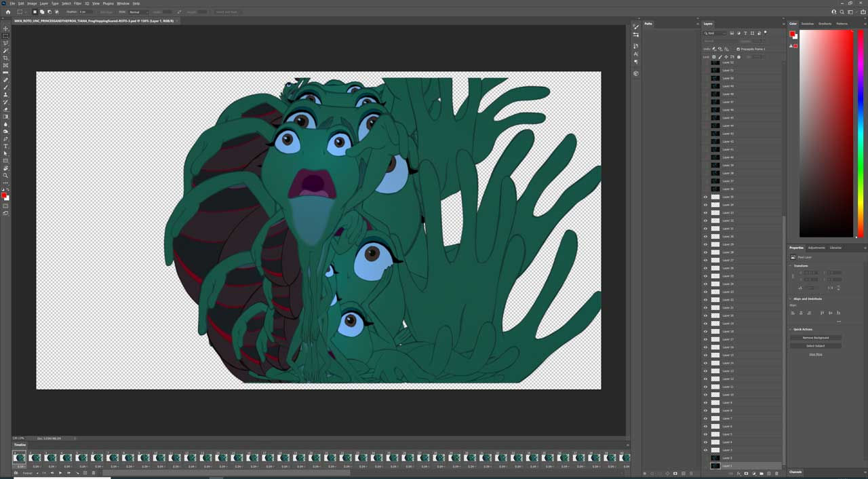The image size is (868, 479).
Task: Click the View More link
Action: click(816, 354)
